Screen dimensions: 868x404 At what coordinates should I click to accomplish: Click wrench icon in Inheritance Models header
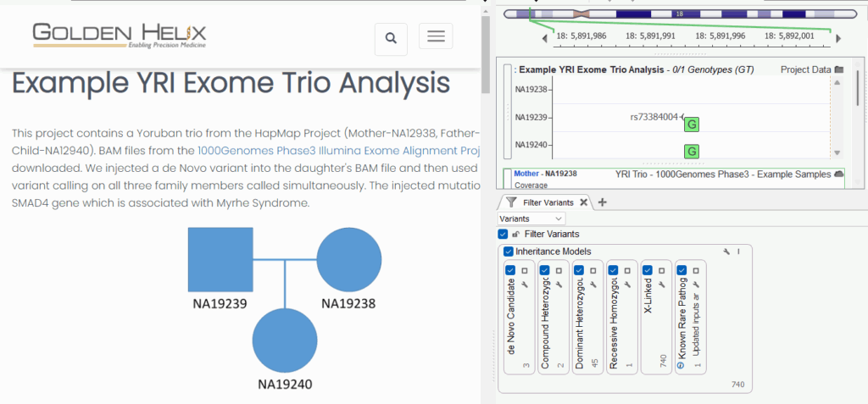point(726,252)
